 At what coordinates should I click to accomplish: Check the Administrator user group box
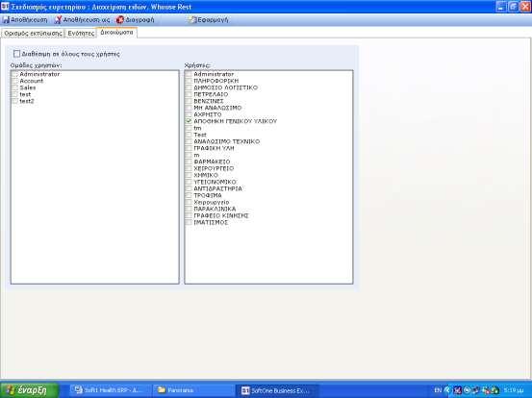15,74
